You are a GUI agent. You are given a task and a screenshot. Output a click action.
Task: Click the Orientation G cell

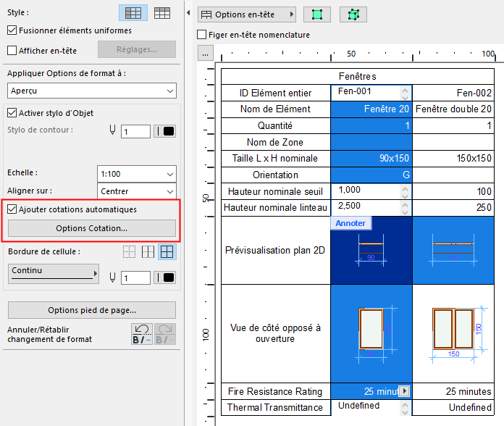(371, 175)
